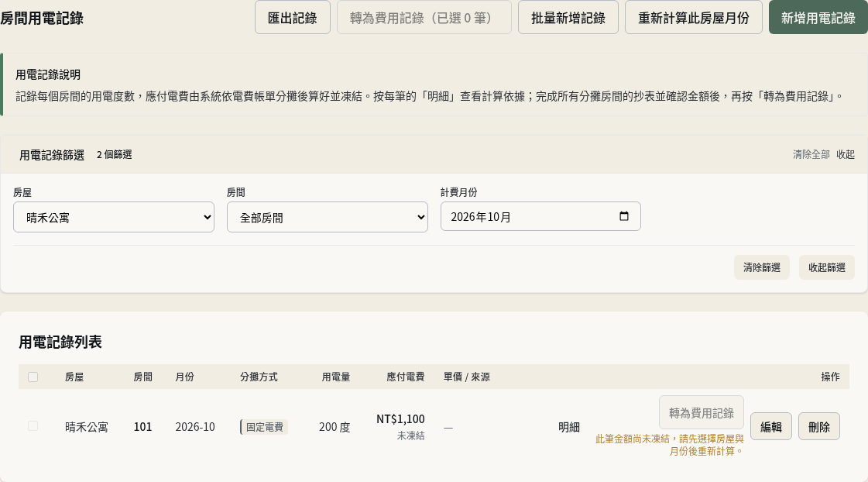Click the 匯出記錄 button
Image resolution: width=868 pixels, height=482 pixels.
tap(292, 17)
